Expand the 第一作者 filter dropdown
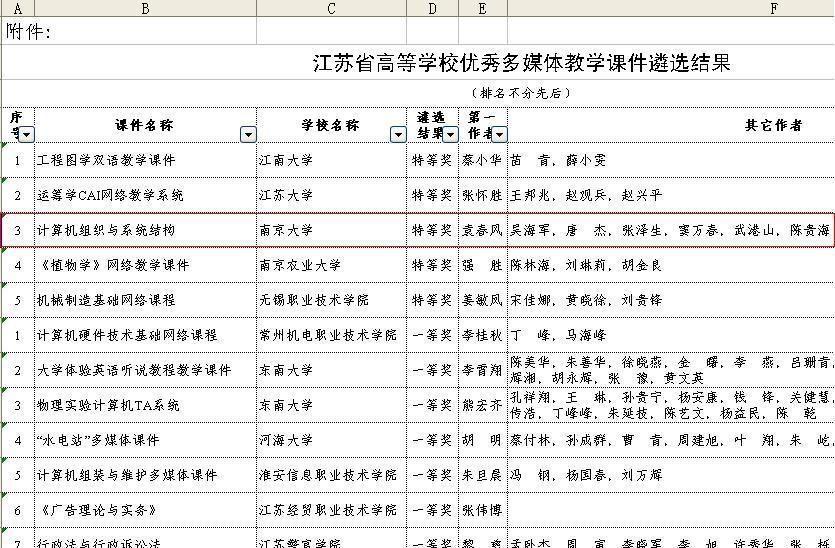Viewport: 835px width, 548px height. [x=499, y=135]
